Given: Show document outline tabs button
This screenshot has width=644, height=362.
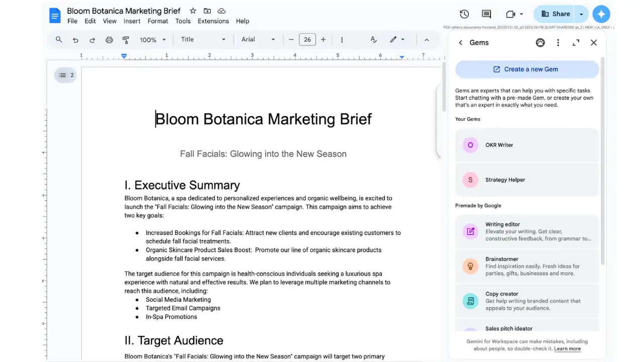Looking at the screenshot, I should point(65,75).
